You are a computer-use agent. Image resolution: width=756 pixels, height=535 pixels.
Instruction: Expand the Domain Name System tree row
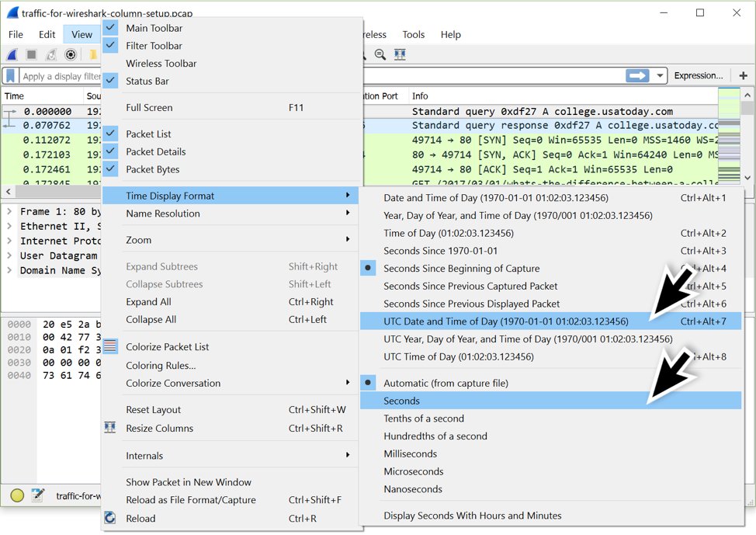click(9, 270)
